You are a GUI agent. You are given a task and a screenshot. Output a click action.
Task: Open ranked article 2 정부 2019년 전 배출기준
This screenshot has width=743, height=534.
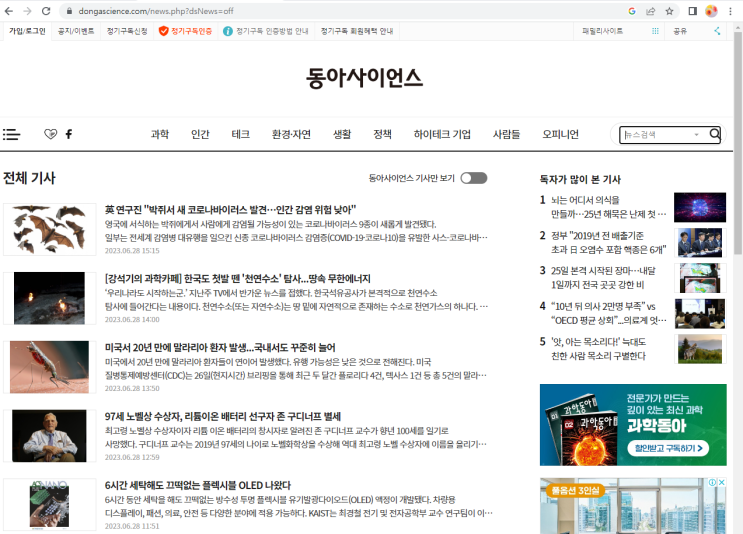click(608, 243)
